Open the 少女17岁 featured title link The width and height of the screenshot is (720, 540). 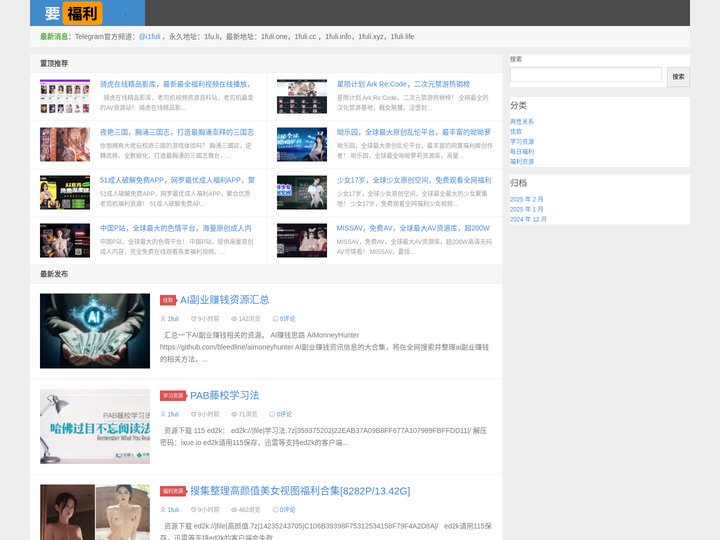click(414, 180)
